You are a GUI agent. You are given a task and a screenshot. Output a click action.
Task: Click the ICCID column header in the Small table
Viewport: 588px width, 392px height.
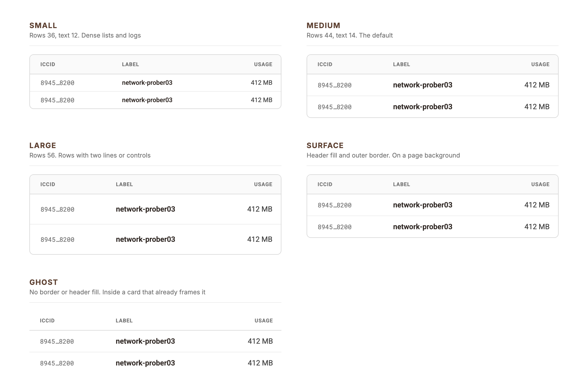[x=48, y=64]
